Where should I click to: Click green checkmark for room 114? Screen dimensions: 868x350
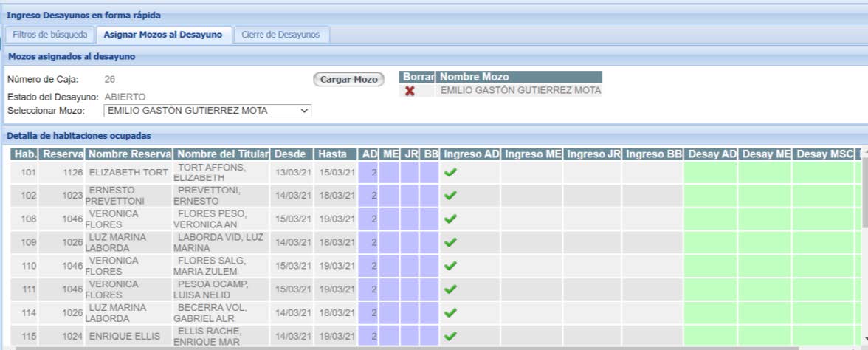450,313
